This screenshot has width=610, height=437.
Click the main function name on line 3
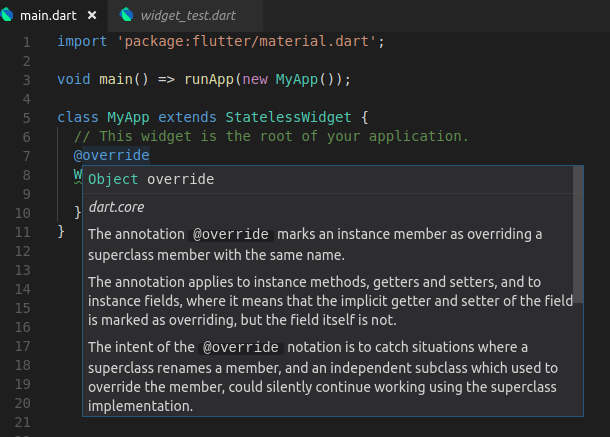coord(115,79)
